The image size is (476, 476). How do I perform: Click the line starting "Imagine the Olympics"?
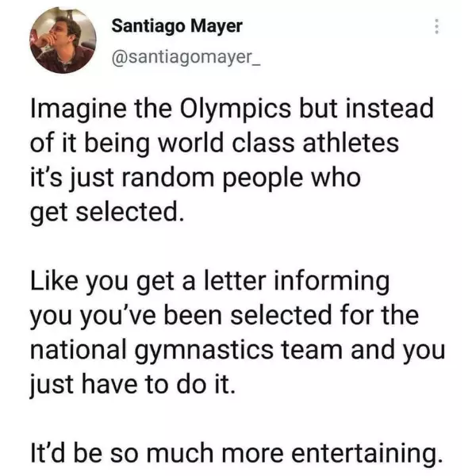click(231, 109)
